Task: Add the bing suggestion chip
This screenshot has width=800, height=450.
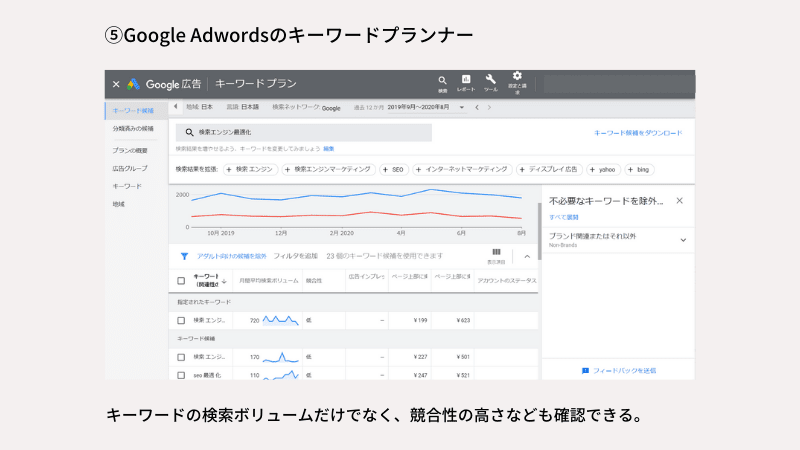Action: pos(639,169)
